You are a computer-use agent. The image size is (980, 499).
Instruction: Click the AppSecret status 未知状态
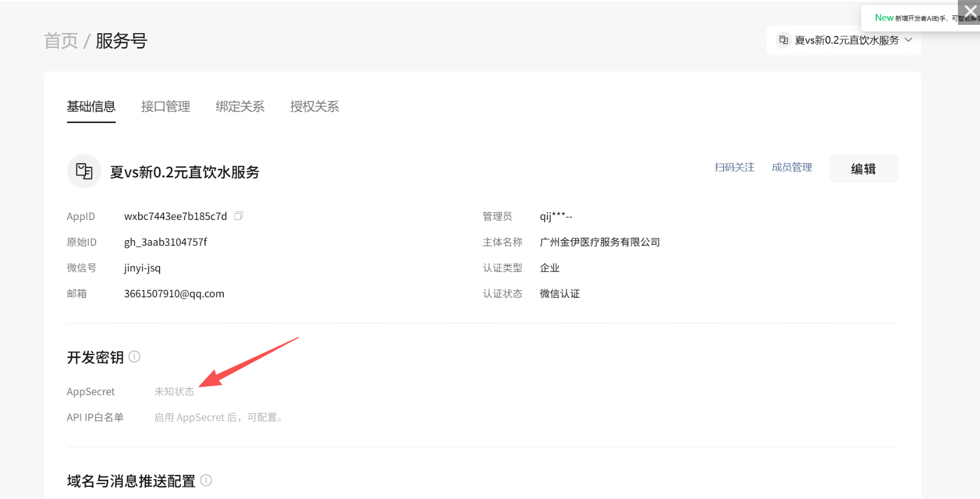click(x=174, y=391)
